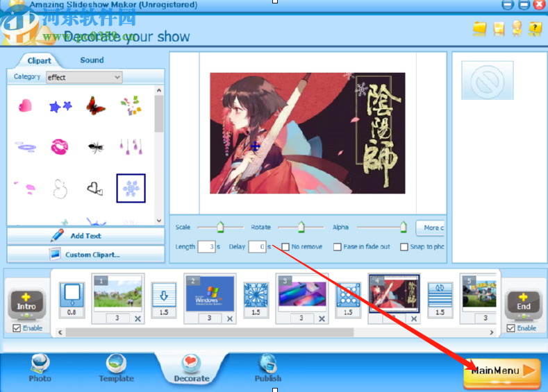Adjust the Scale slider handle
Screen dimensions: 548x392
click(220, 227)
